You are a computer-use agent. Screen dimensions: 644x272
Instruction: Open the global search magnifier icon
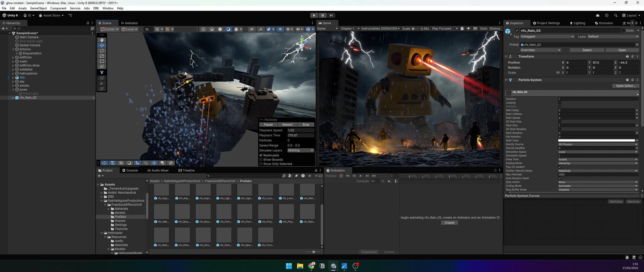pyautogui.click(x=616, y=15)
